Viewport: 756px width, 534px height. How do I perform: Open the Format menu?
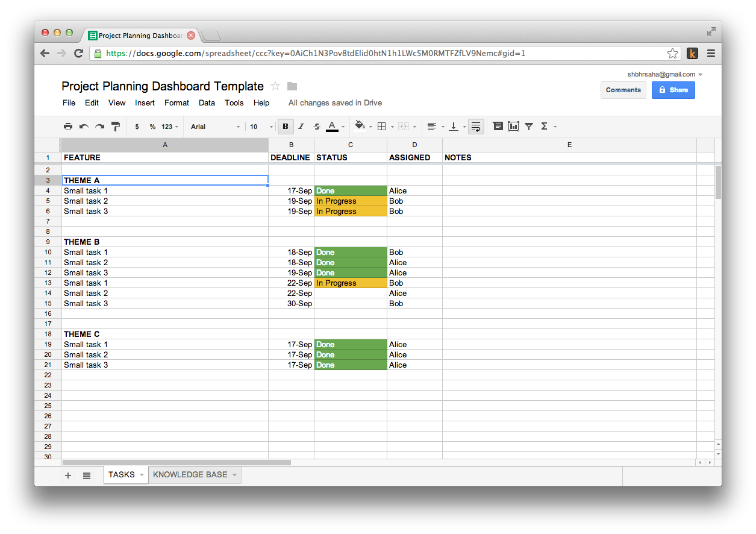177,103
